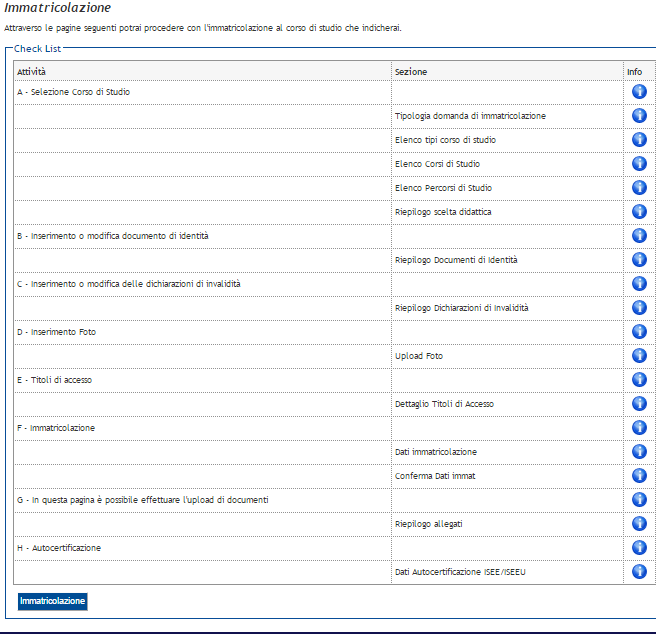Open info for Riepilogo Dichiarazioni di Invalidità

tap(639, 307)
